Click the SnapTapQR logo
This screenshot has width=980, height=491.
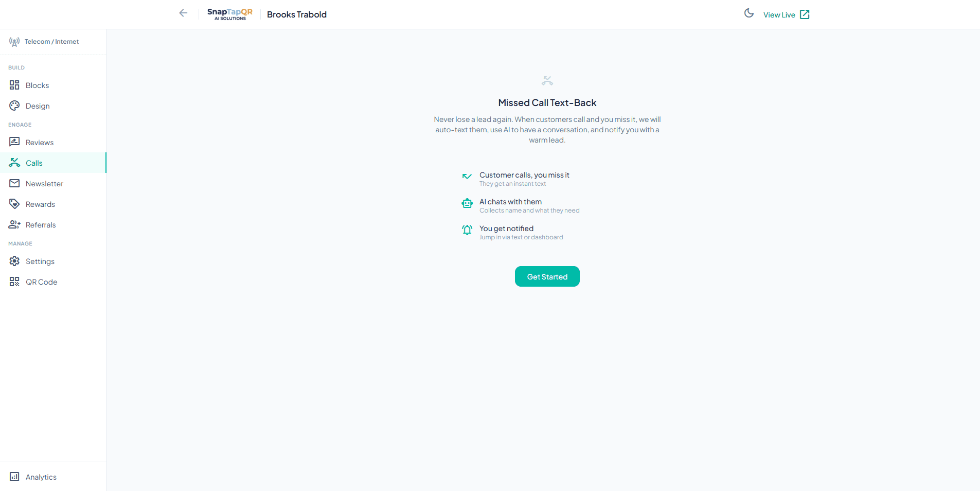[x=229, y=14]
